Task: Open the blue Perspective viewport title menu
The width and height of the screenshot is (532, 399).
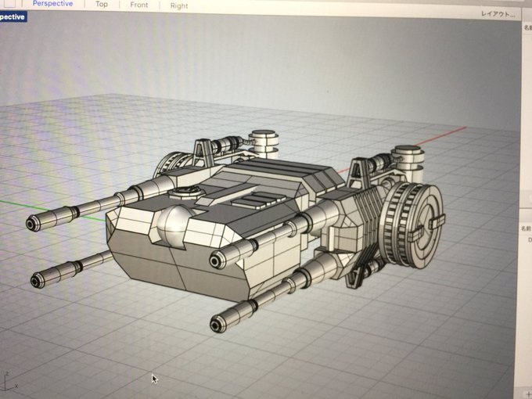Action: pos(13,17)
